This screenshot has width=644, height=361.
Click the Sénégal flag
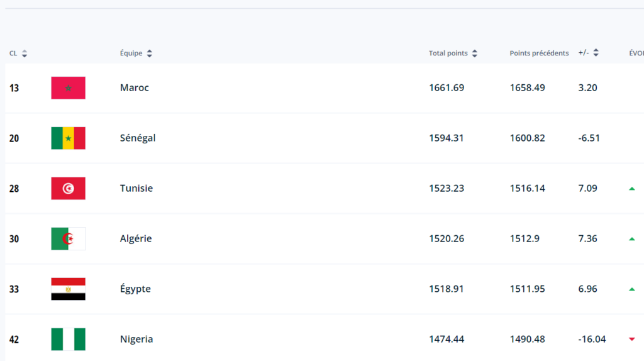point(68,138)
